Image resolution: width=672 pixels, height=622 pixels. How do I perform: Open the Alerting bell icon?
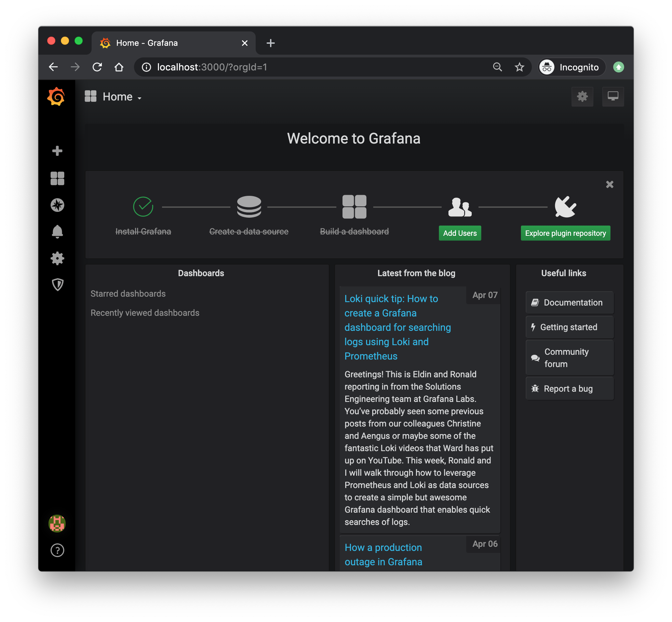[57, 232]
